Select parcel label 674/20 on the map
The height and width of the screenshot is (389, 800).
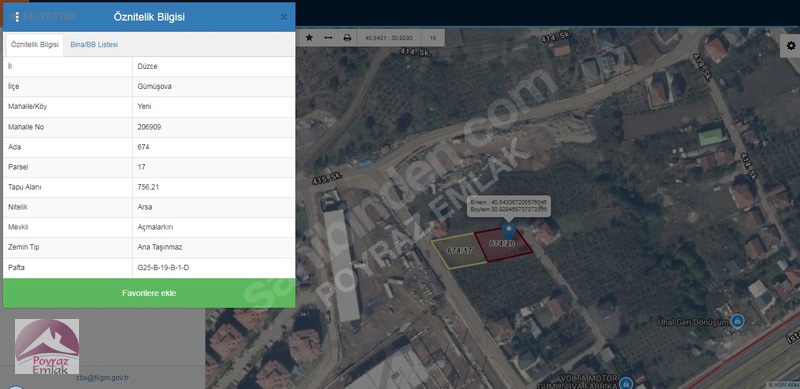[502, 244]
